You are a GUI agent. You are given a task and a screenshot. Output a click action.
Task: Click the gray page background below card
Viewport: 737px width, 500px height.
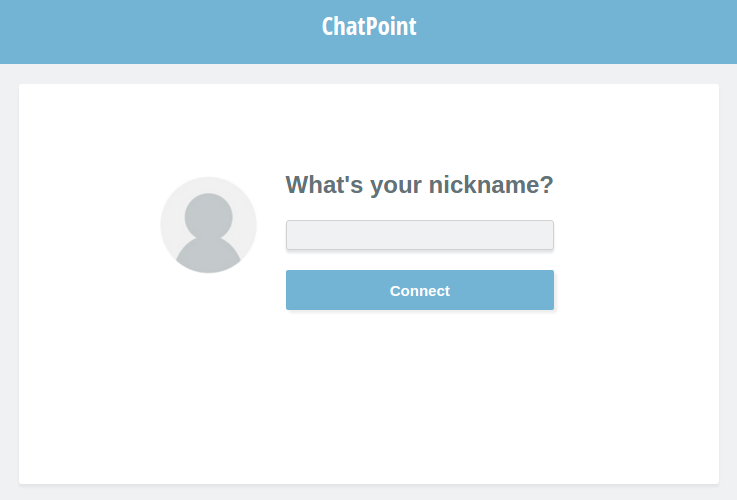tap(368, 493)
